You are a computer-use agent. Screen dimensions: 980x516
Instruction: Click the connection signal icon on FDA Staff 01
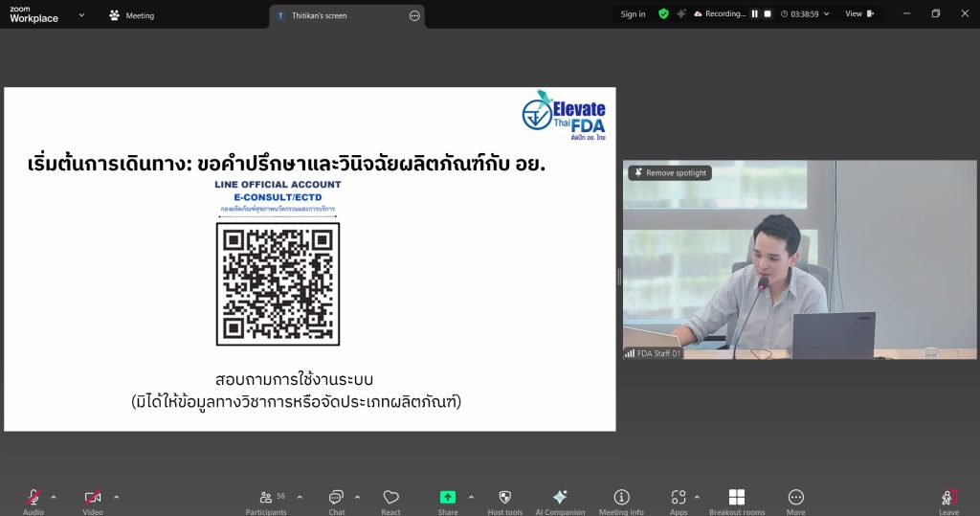click(x=630, y=353)
